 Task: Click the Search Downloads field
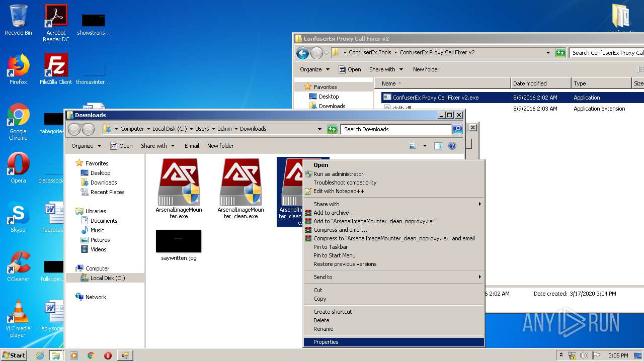(396, 129)
